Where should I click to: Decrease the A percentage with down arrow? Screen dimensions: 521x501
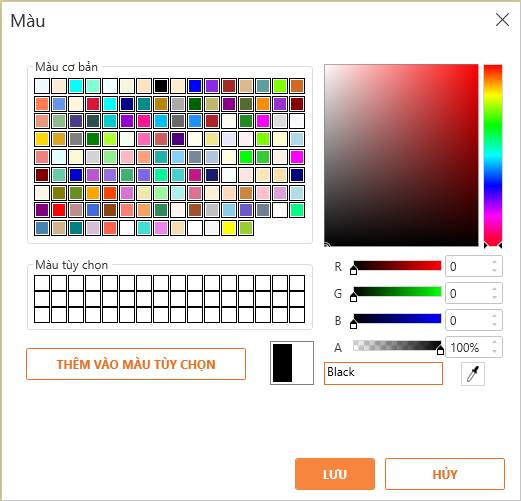point(495,351)
